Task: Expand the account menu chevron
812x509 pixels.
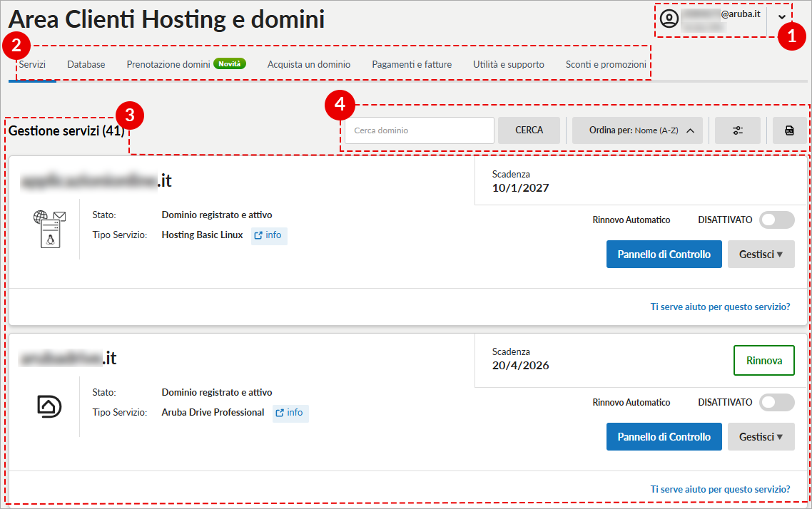Action: tap(782, 17)
